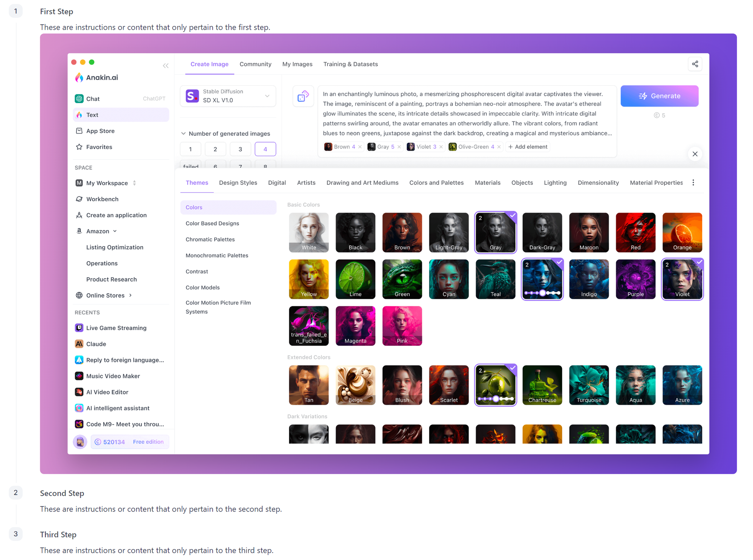753x560 pixels.
Task: Click Add element button
Action: click(528, 147)
